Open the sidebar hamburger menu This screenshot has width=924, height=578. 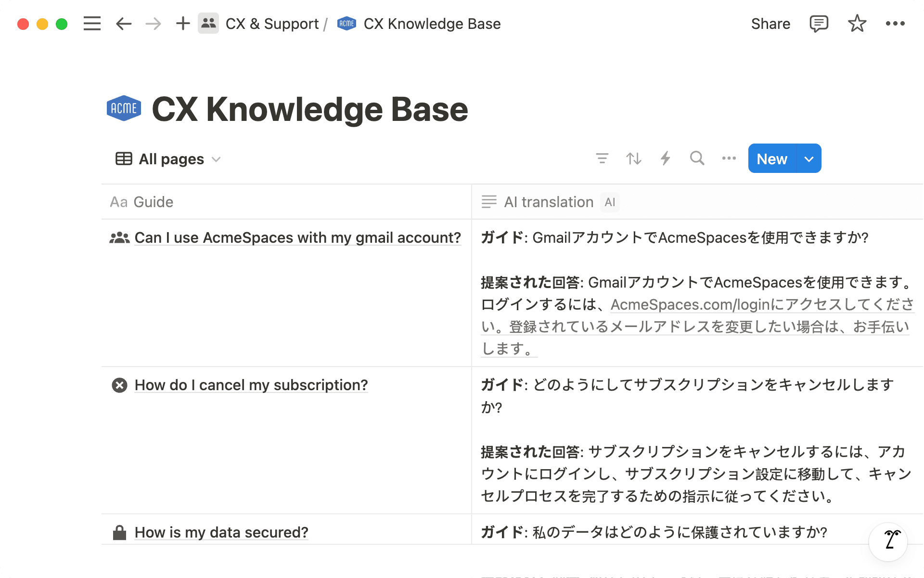pyautogui.click(x=92, y=24)
